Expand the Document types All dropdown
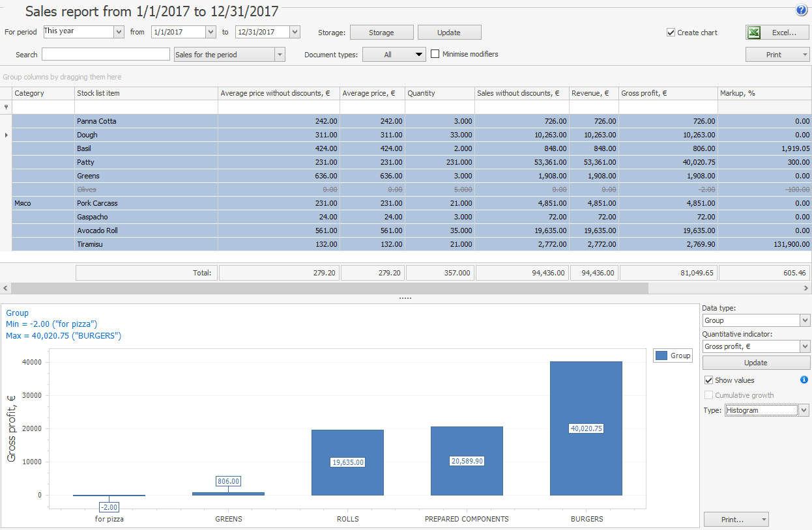Screen dimensions: 812x530 pyautogui.click(x=419, y=55)
